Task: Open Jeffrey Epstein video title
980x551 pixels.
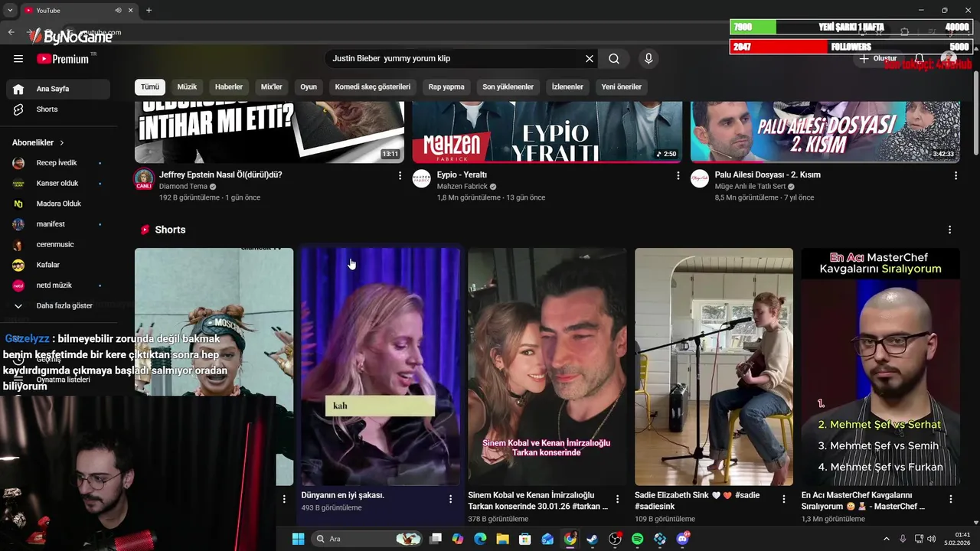Action: [220, 174]
